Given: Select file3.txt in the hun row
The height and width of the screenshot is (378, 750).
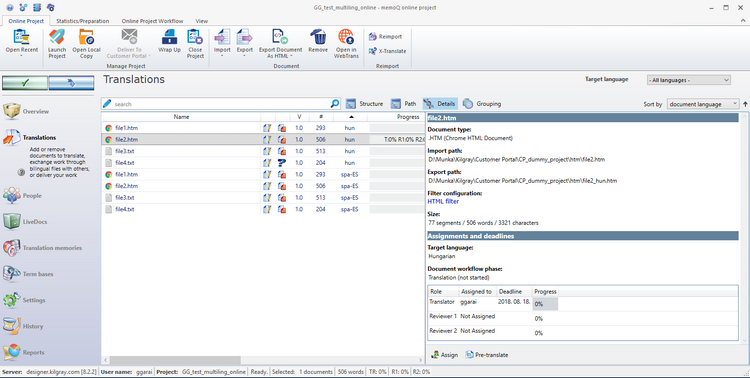Looking at the screenshot, I should pos(125,151).
